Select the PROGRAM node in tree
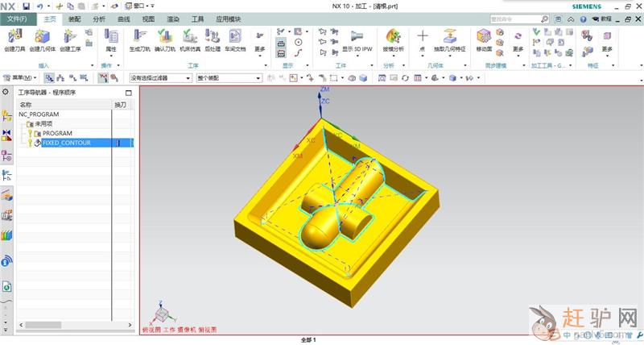Screen dimensions: 644x345 [x=58, y=133]
